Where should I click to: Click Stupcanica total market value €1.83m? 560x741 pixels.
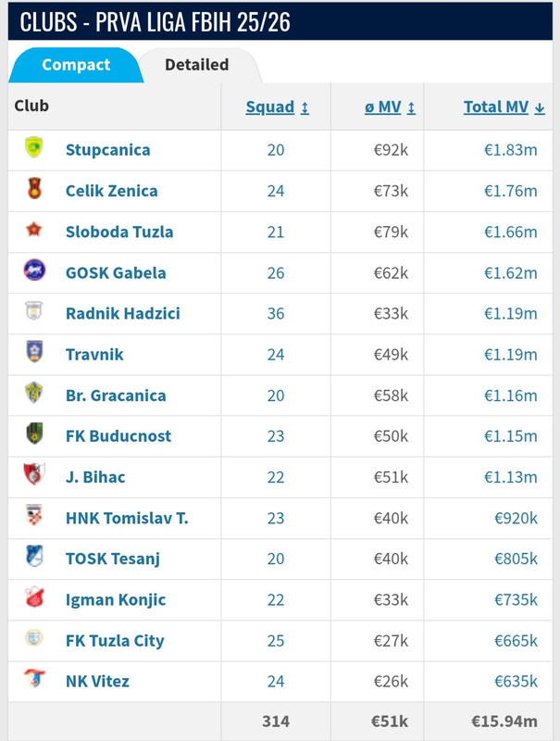[510, 150]
